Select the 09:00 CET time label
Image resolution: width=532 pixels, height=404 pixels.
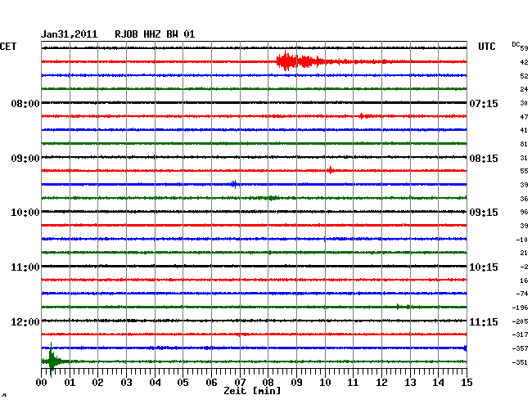coord(25,159)
